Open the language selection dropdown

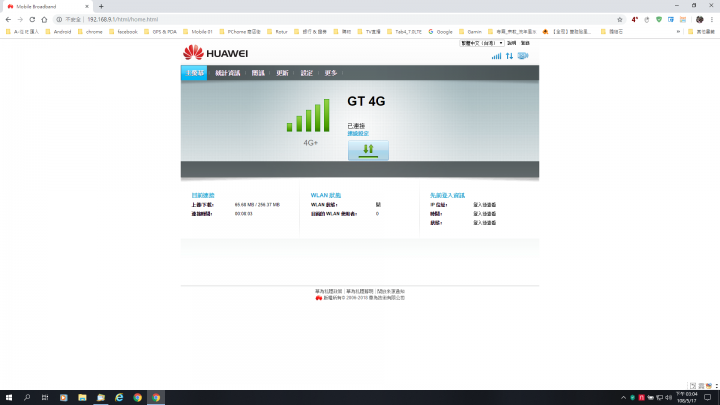tap(482, 43)
